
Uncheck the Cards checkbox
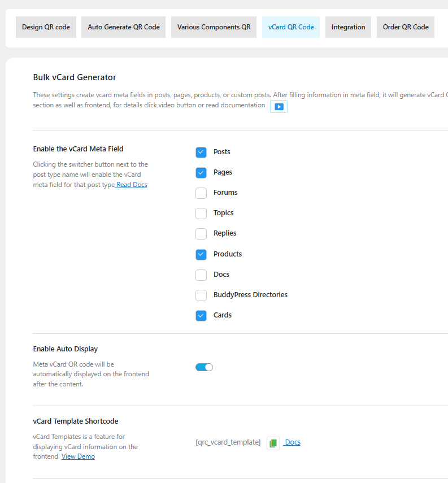click(201, 316)
